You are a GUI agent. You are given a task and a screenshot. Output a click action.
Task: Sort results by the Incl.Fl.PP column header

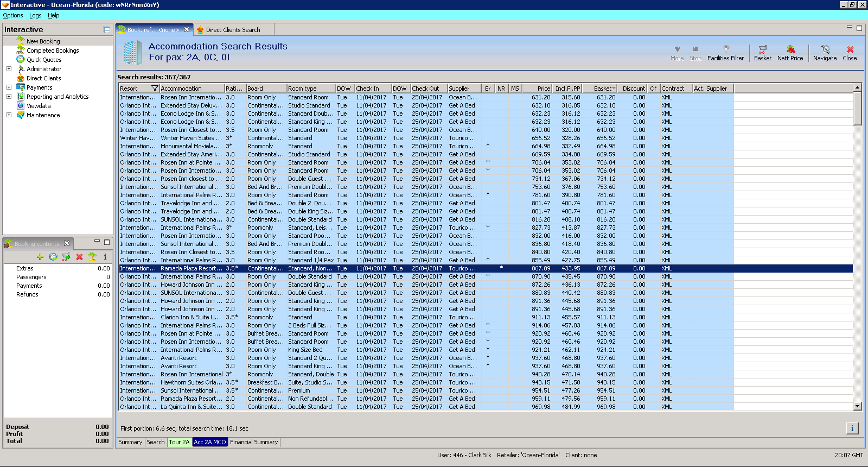[567, 89]
